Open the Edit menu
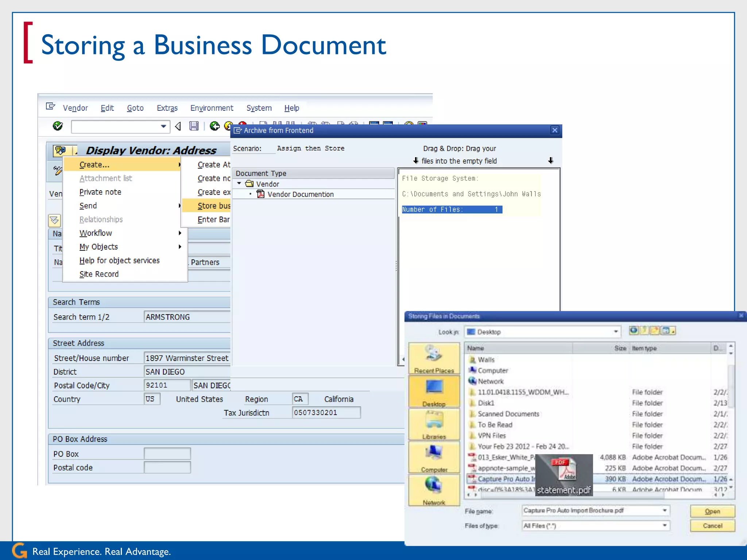Viewport: 747px width, 560px height. 107,108
